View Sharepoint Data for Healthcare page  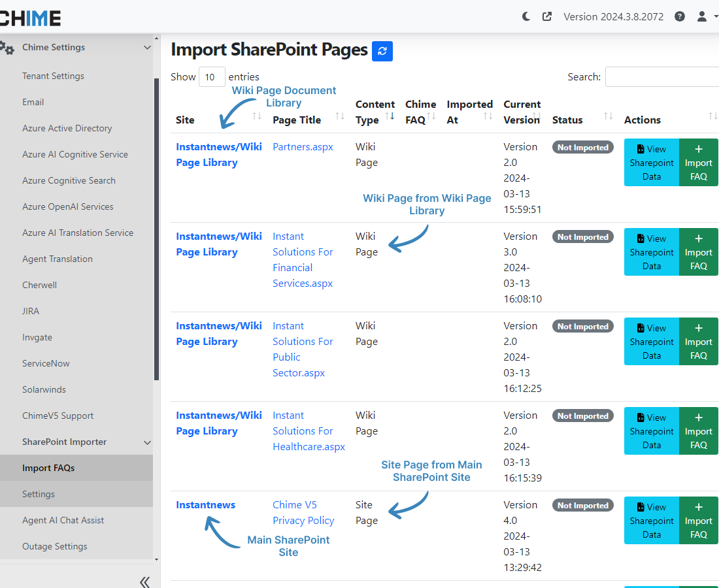tap(652, 431)
